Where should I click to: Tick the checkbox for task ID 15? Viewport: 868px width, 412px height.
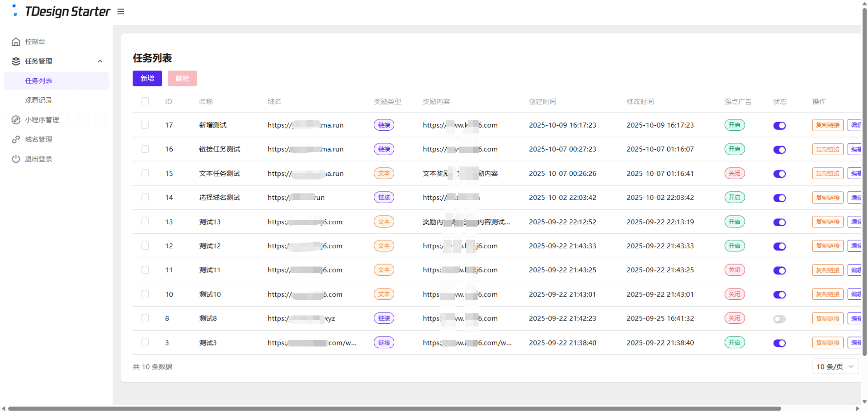tap(145, 173)
